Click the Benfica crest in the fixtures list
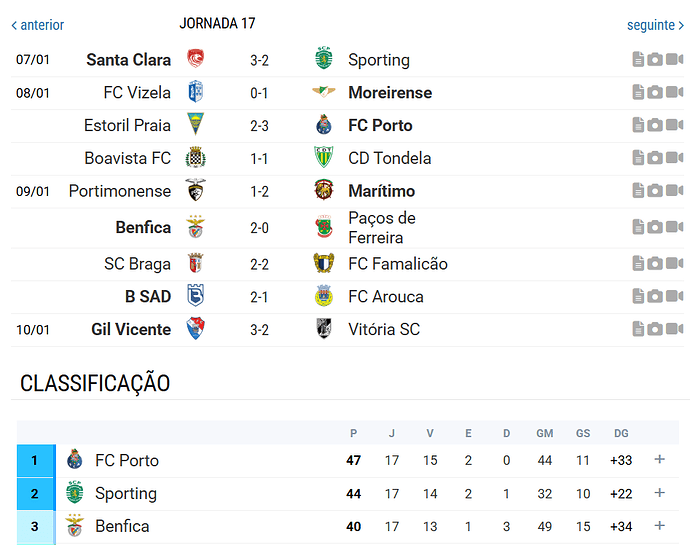 pos(196,227)
